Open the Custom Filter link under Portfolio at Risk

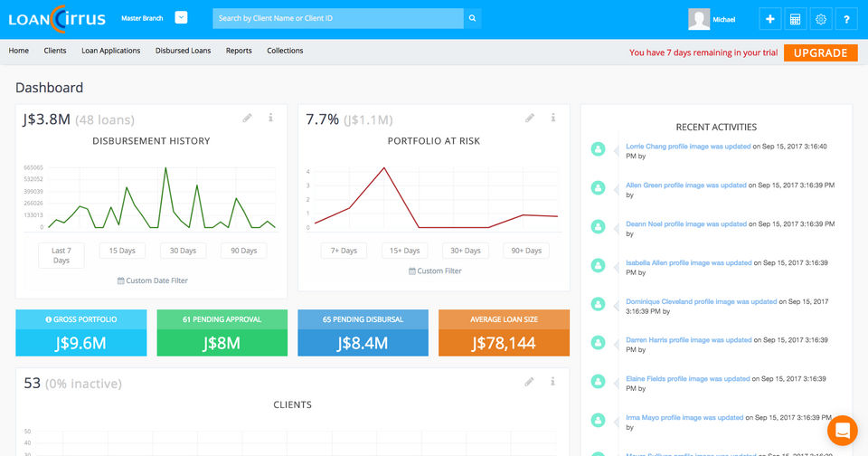[x=435, y=271]
